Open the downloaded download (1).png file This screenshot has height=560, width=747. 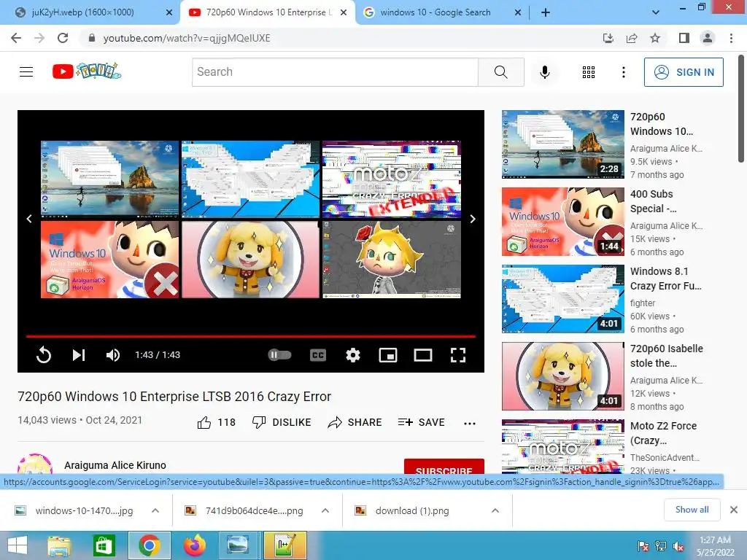[x=412, y=510]
